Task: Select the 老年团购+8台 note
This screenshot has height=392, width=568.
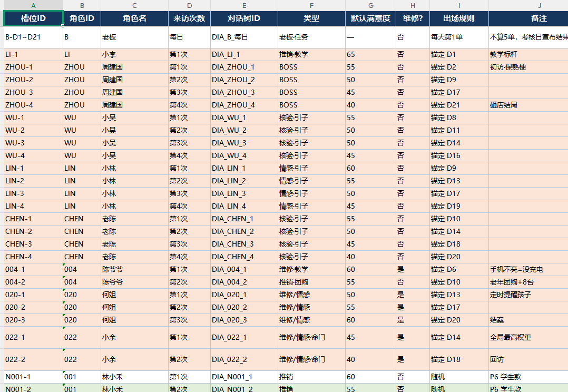Action: [528, 282]
